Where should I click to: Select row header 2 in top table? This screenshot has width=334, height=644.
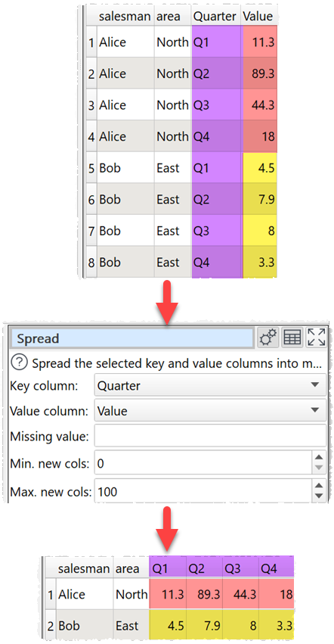(x=91, y=73)
